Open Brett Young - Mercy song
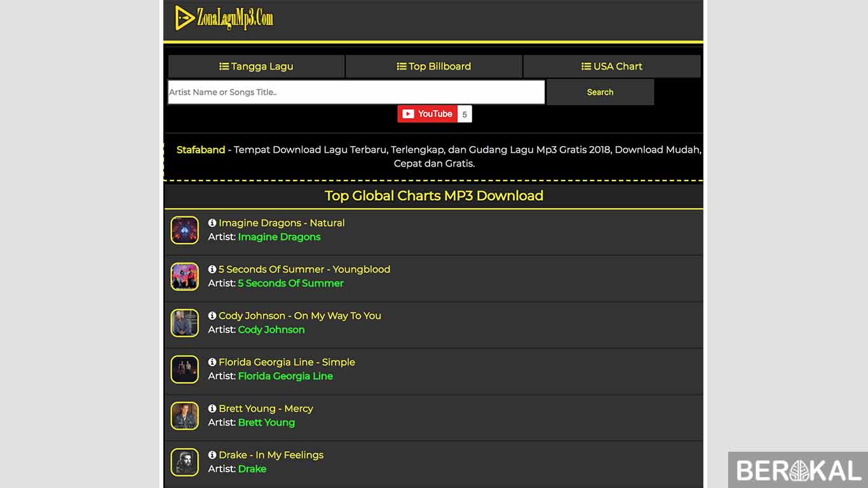Screen dimensions: 868x488 (x=266, y=409)
